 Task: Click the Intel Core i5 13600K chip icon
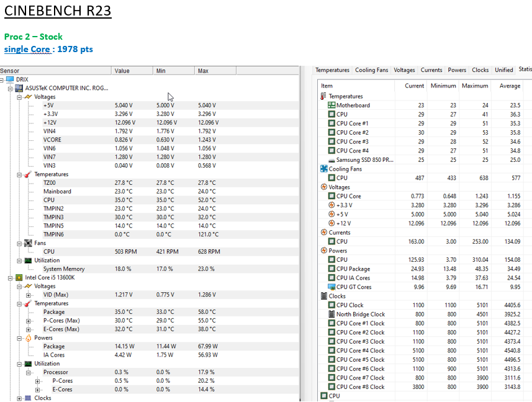19,277
